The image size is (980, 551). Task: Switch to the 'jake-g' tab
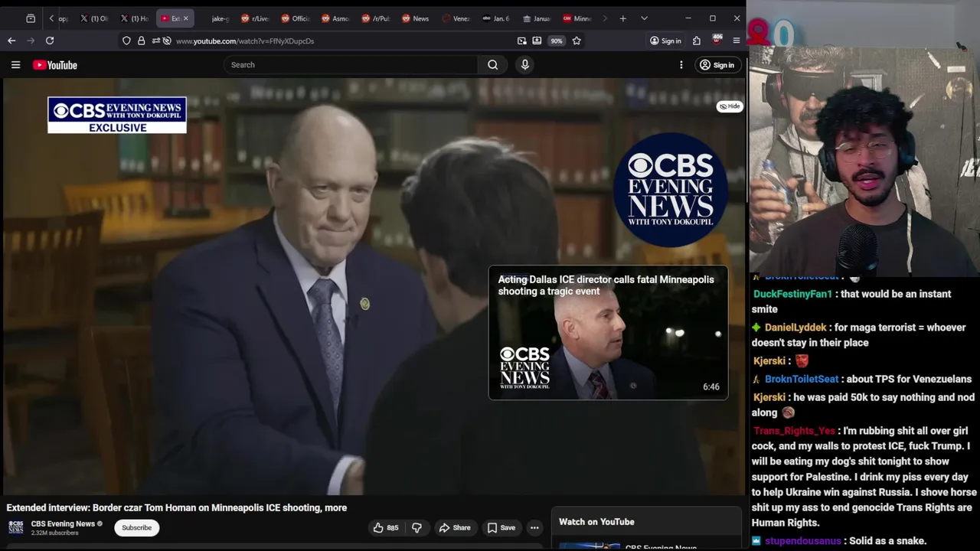pyautogui.click(x=215, y=18)
